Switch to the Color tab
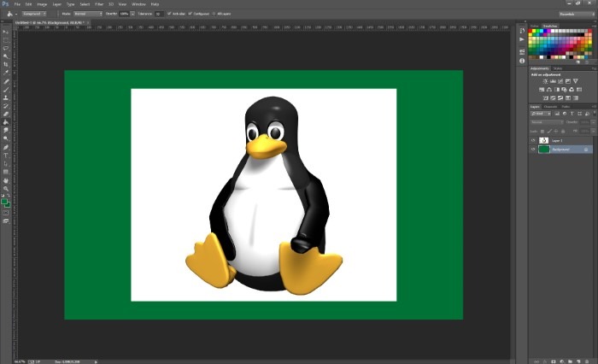The image size is (598, 364). [535, 26]
